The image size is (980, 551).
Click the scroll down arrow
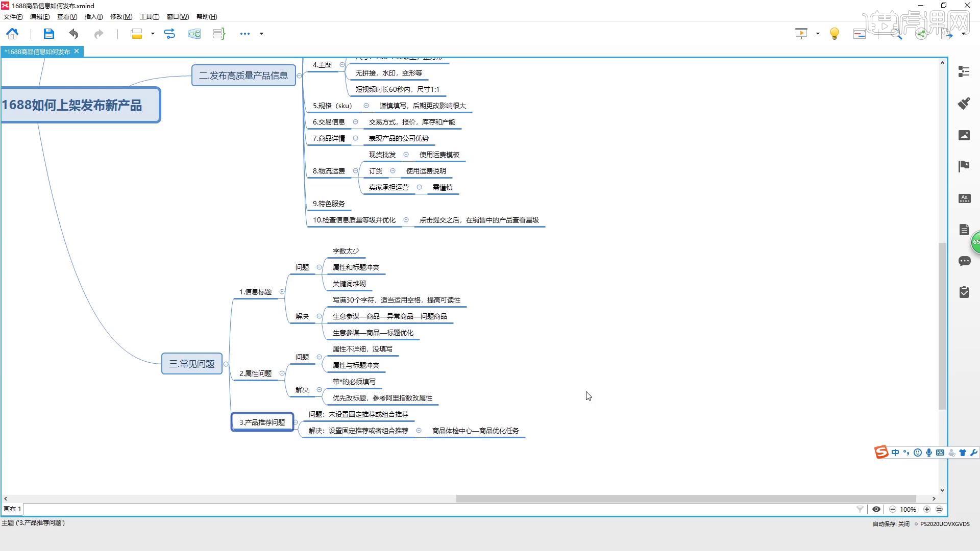tap(942, 490)
